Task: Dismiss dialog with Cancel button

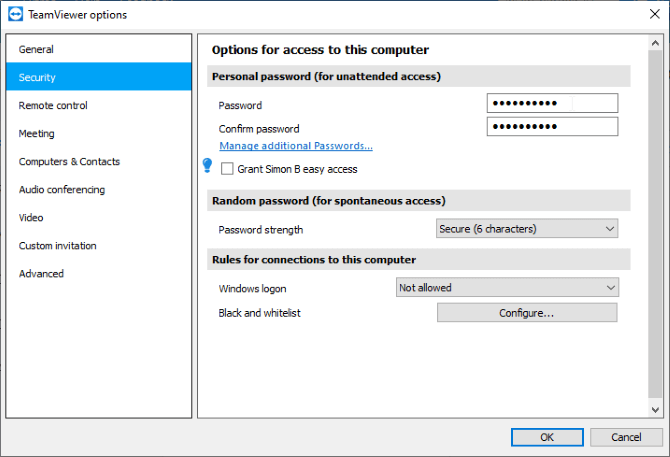Action: pos(626,437)
